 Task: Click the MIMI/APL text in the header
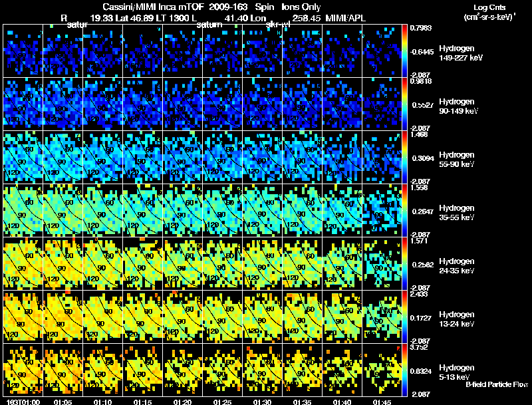coord(345,18)
